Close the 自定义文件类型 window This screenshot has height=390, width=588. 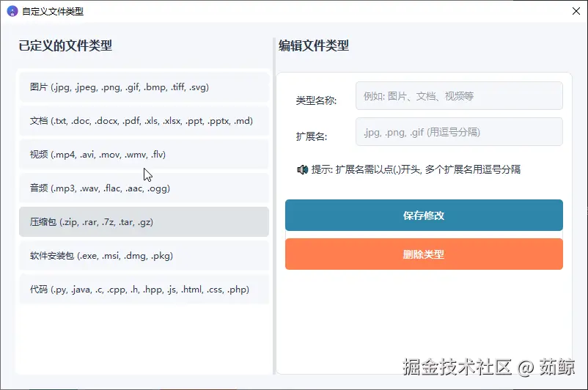click(576, 11)
